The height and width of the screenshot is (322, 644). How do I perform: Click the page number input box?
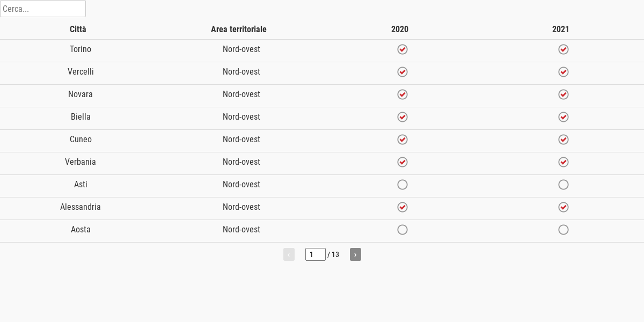click(x=316, y=254)
